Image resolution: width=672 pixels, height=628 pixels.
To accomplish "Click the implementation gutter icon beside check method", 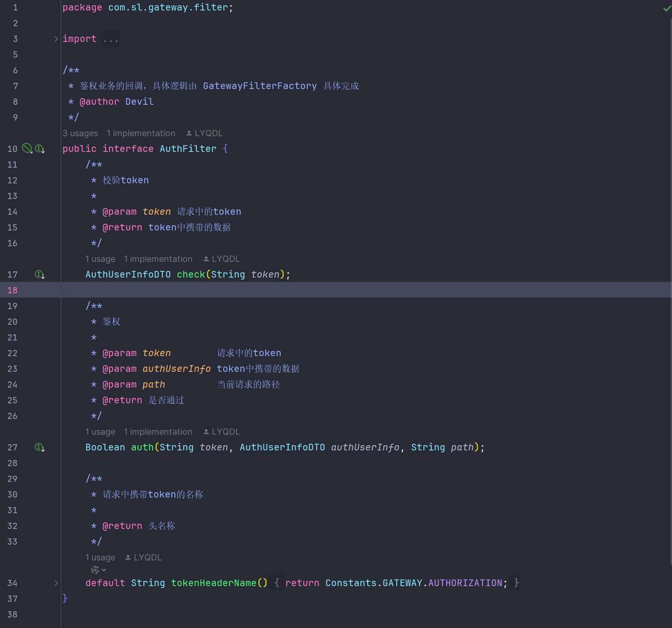I will (40, 275).
